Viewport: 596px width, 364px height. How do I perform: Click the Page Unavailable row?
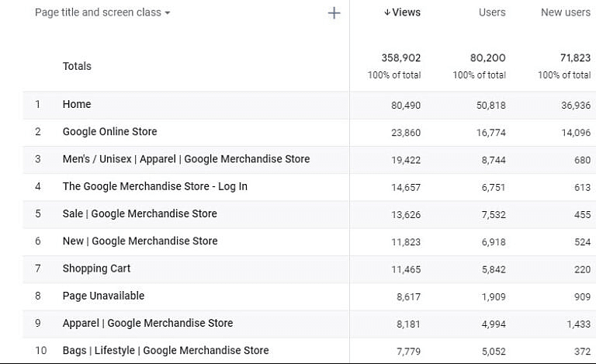point(103,296)
